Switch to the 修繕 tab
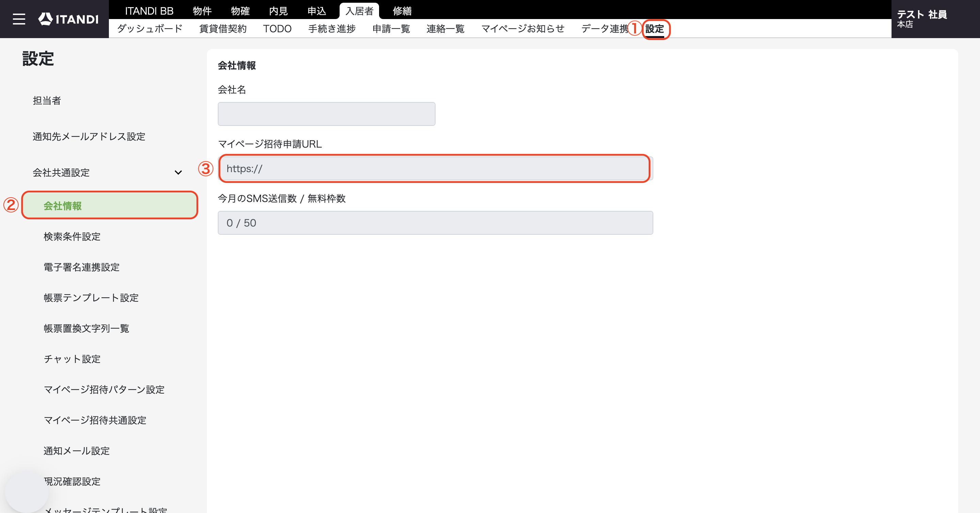Image resolution: width=980 pixels, height=513 pixels. (x=402, y=11)
